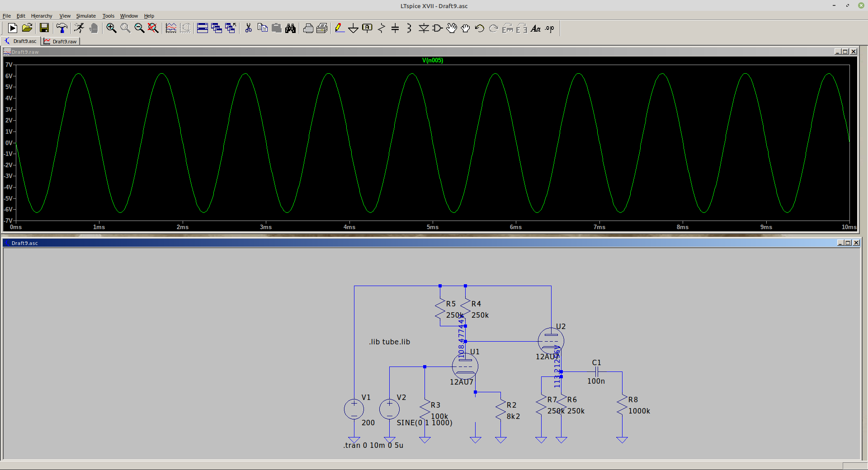Run the simulation with the running man icon

[79, 28]
